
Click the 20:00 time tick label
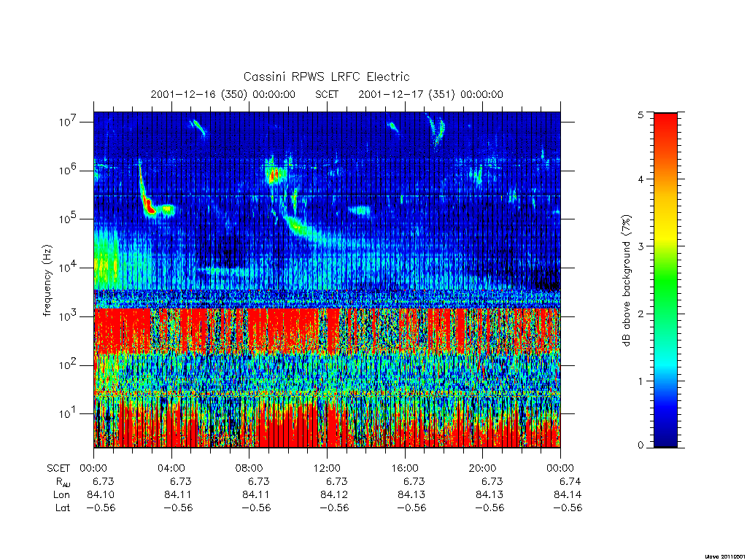coord(483,468)
